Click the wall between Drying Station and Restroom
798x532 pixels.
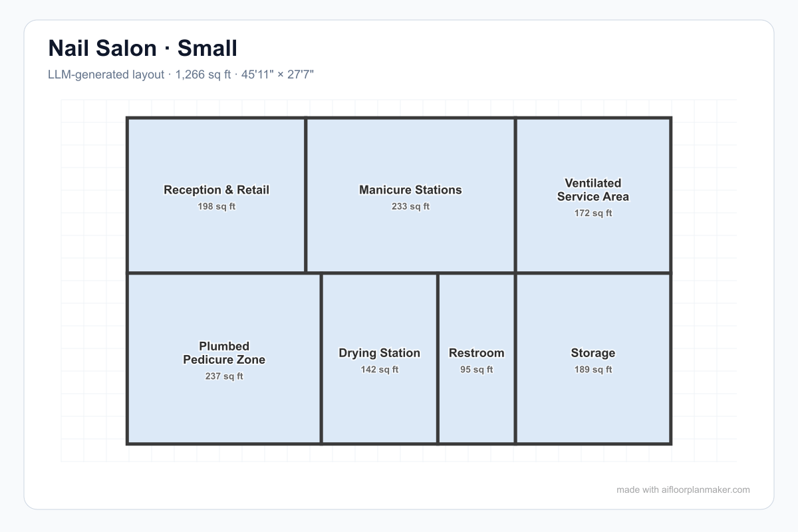[x=438, y=358]
